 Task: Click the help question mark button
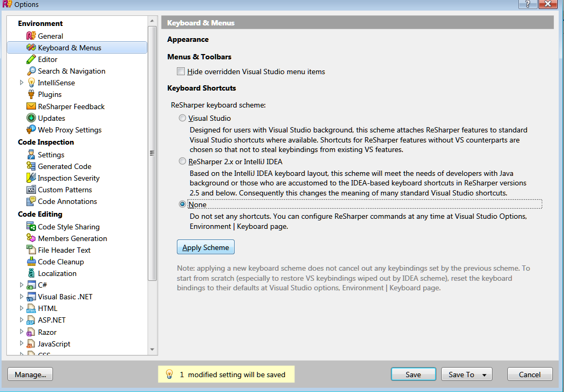pyautogui.click(x=527, y=4)
